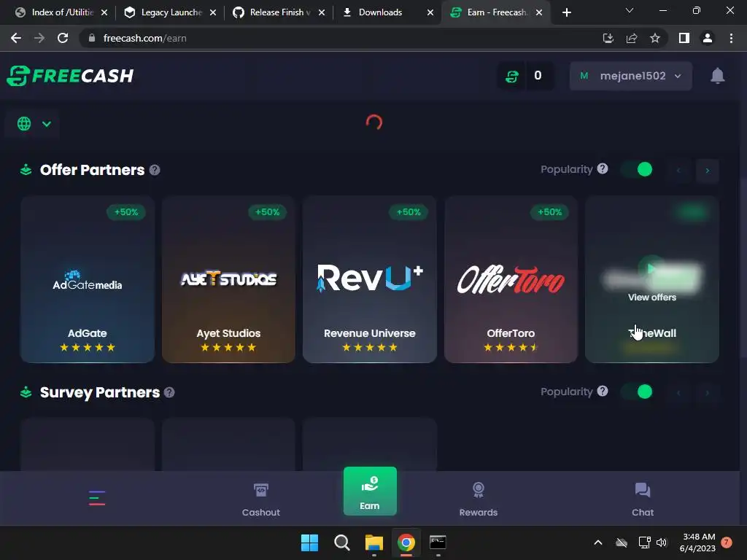Click View offers on TimeWall card

click(x=652, y=297)
